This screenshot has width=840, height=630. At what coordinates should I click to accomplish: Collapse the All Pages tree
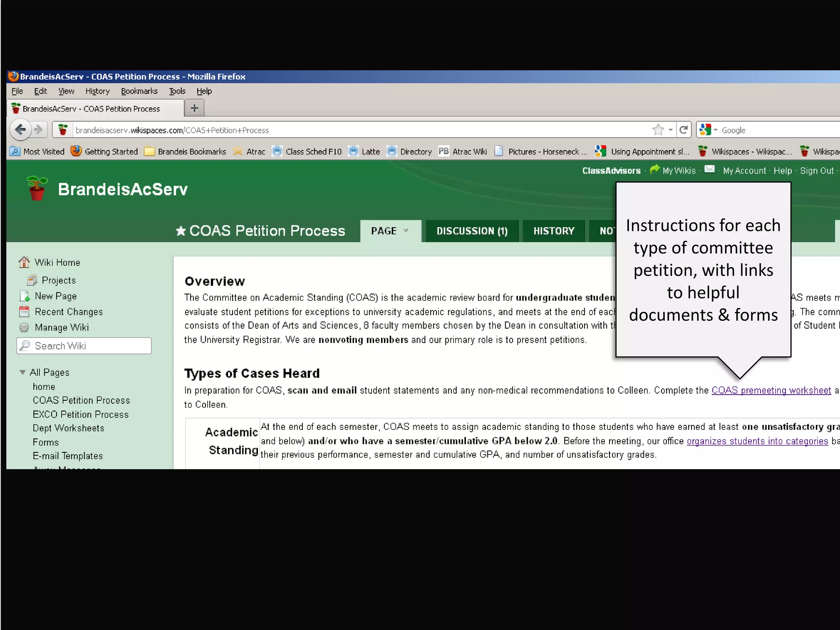[23, 372]
